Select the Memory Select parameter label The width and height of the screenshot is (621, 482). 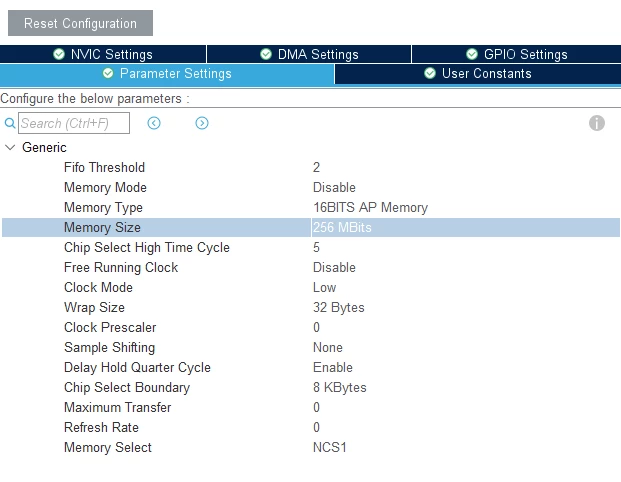point(108,448)
